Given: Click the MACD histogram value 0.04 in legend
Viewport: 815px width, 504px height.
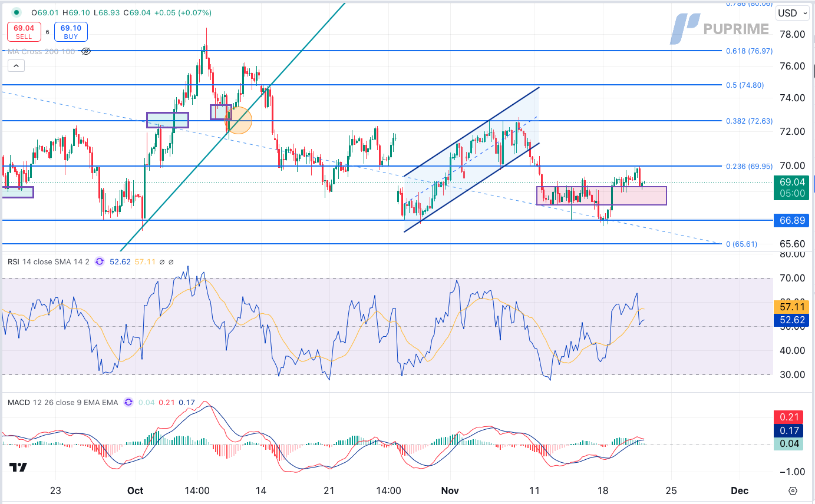Looking at the screenshot, I should click(146, 403).
